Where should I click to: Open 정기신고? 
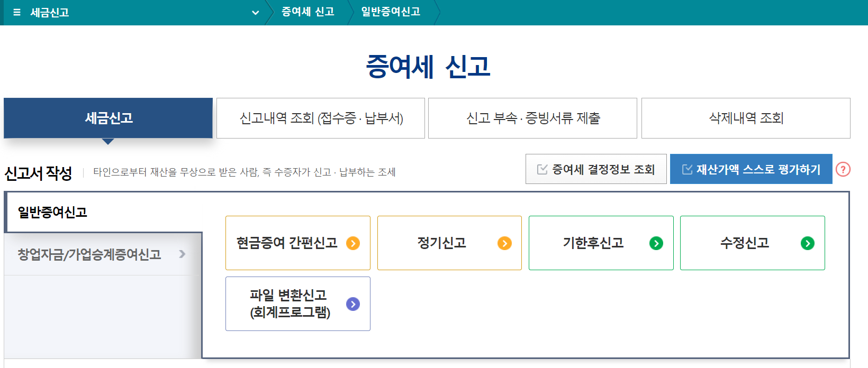[x=449, y=243]
